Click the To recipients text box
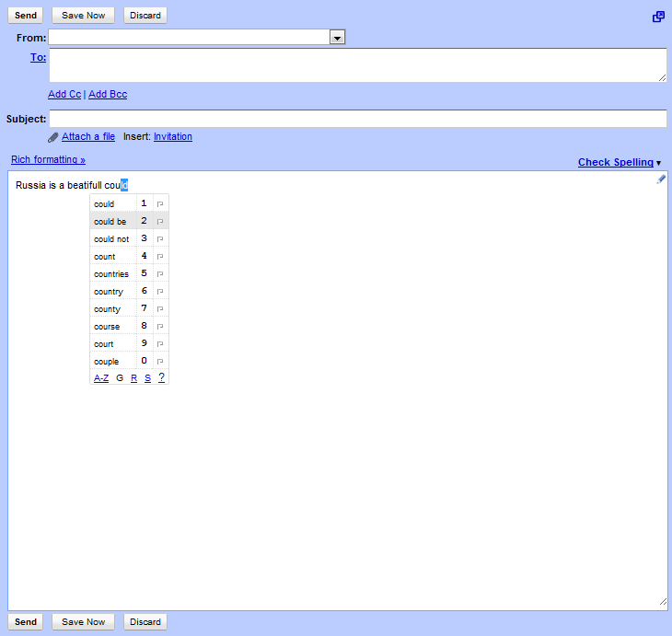 [x=357, y=65]
